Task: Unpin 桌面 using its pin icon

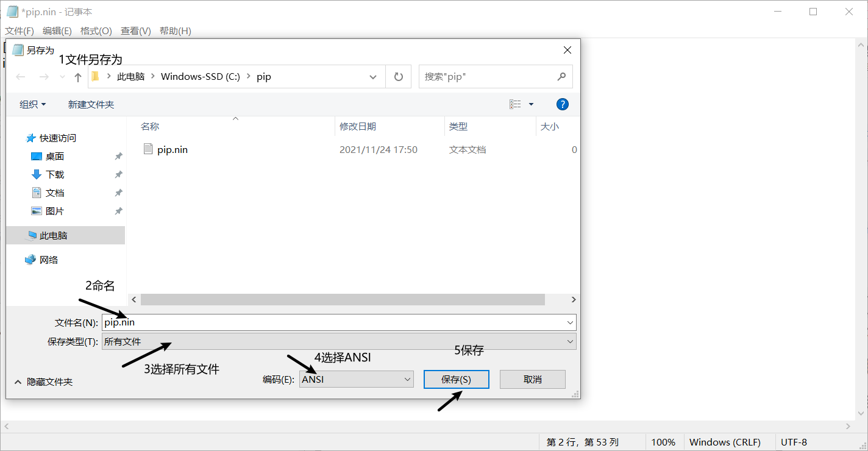Action: pos(119,157)
